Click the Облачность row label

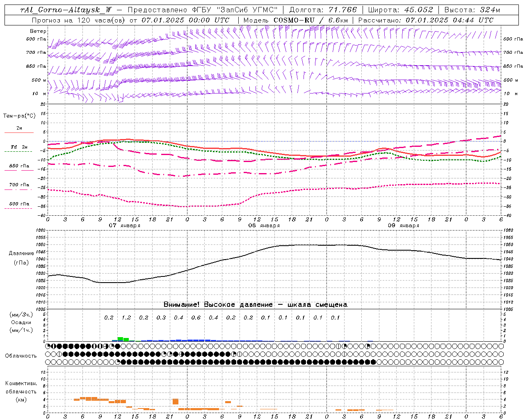pos(21,356)
